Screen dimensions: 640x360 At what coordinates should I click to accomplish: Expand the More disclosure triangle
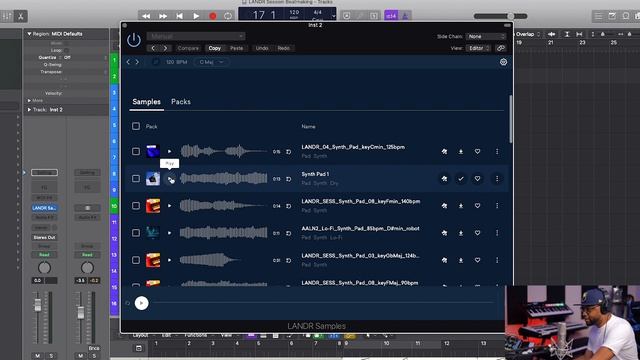pyautogui.click(x=29, y=100)
